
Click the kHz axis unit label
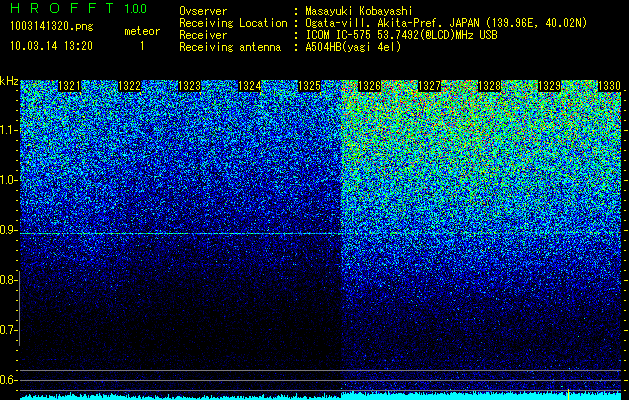click(x=9, y=81)
